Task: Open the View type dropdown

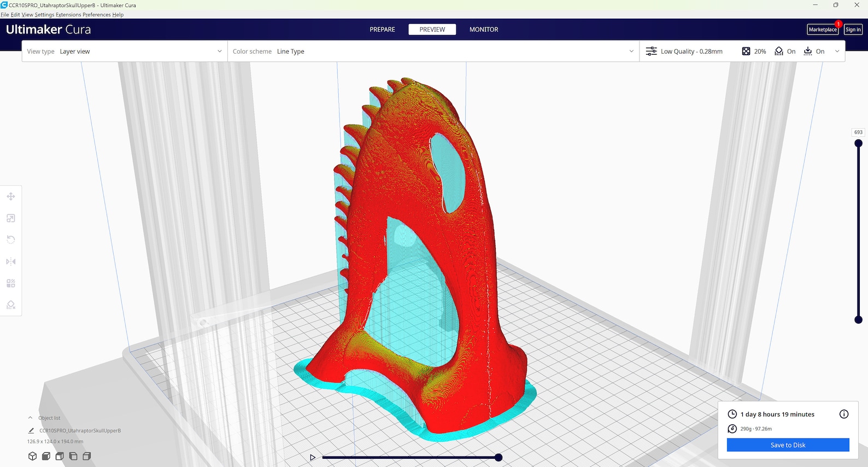Action: [x=125, y=51]
